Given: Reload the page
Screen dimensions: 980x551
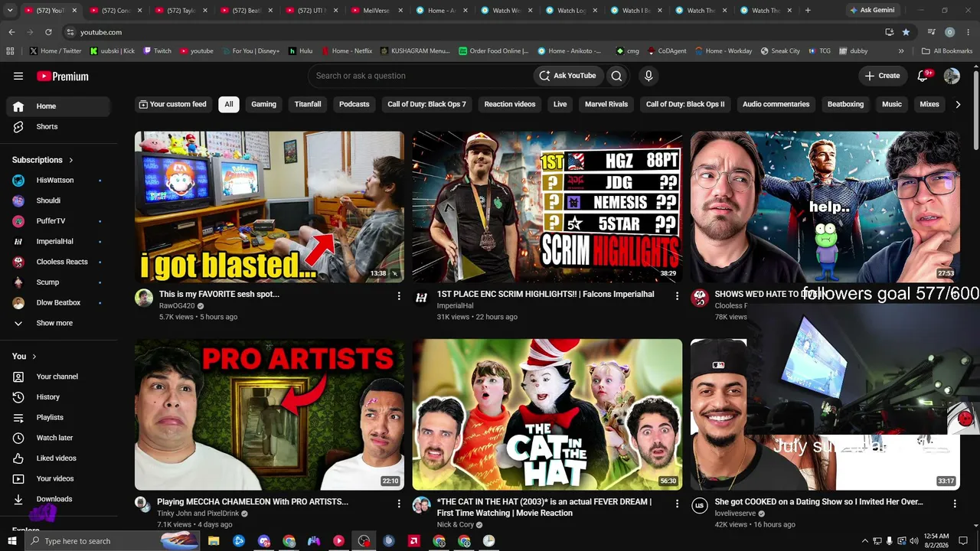Looking at the screenshot, I should coord(48,32).
